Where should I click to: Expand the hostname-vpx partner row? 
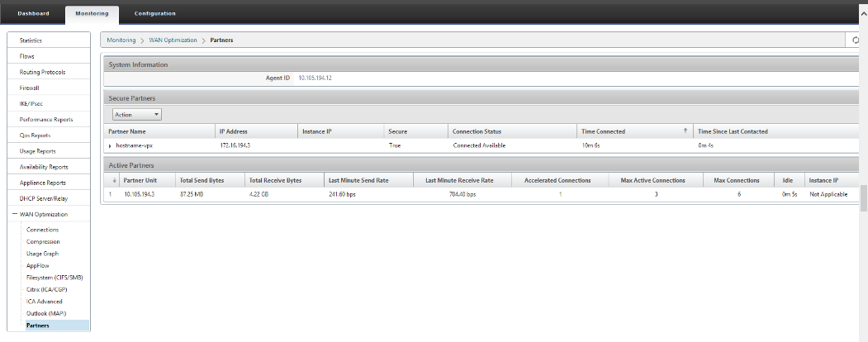point(110,145)
